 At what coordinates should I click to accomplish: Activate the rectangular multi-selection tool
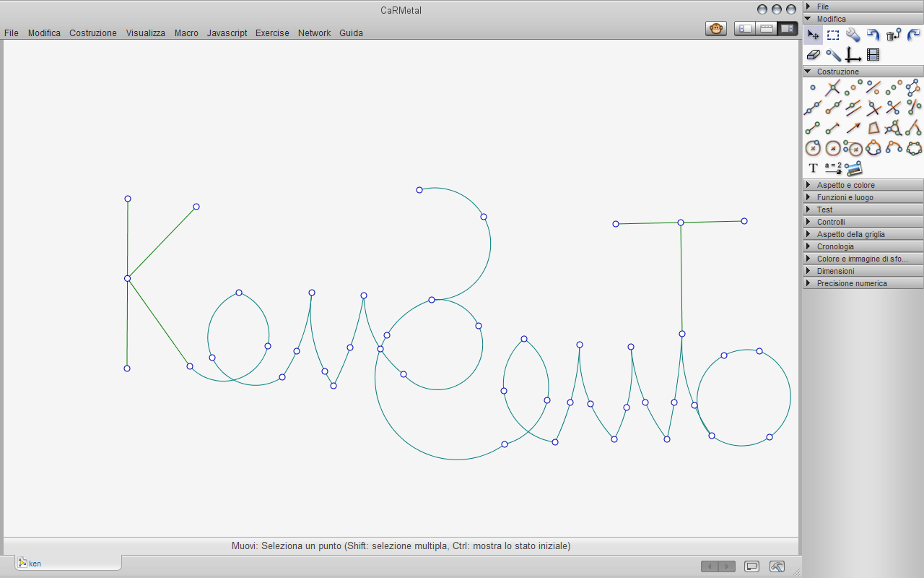[x=832, y=34]
